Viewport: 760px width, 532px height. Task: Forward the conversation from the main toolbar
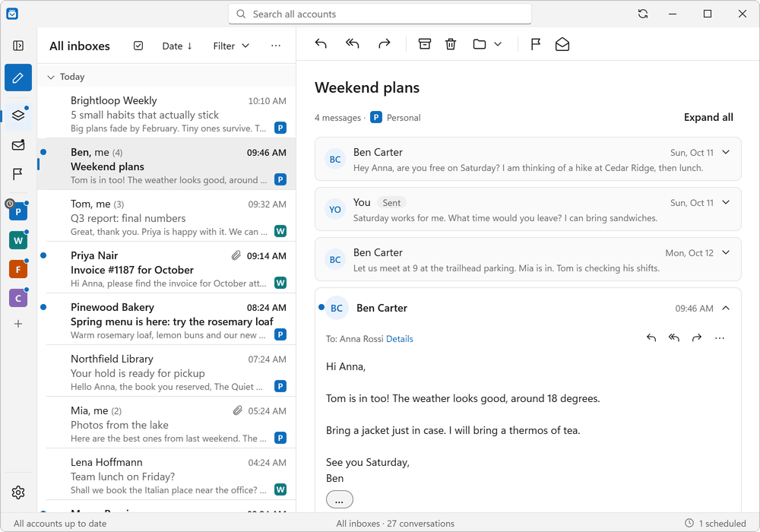(385, 44)
